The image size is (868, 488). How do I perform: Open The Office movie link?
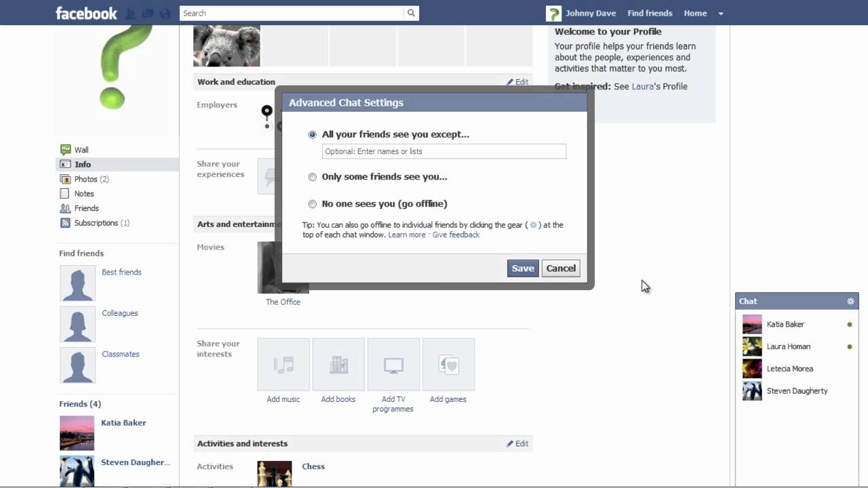pyautogui.click(x=283, y=302)
